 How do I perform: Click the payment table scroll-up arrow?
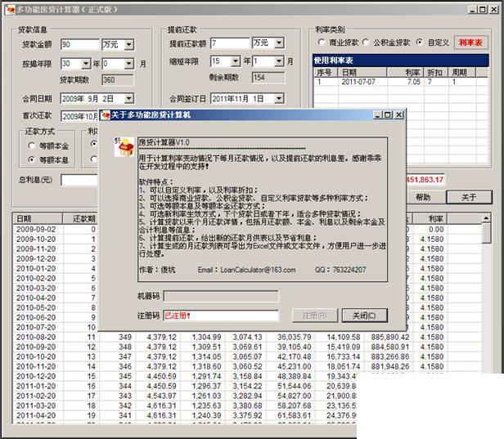click(486, 218)
